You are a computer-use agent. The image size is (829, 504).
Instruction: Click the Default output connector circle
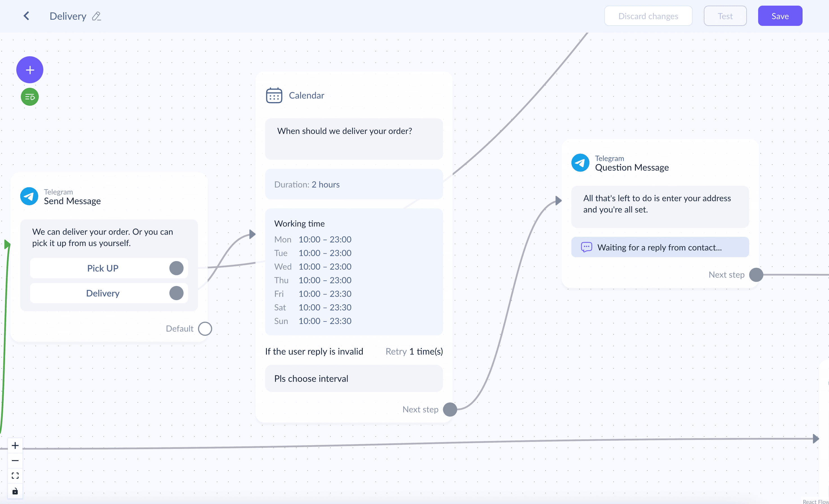(205, 329)
